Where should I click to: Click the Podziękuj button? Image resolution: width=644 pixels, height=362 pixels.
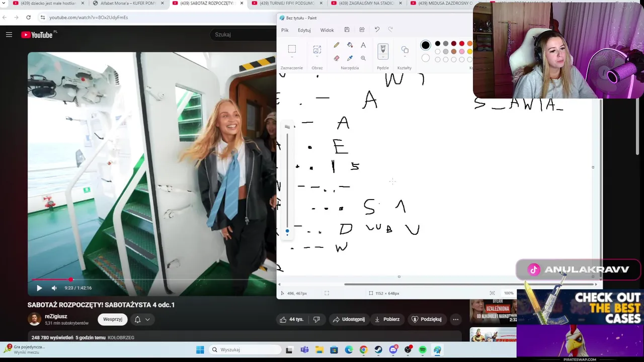tap(427, 319)
